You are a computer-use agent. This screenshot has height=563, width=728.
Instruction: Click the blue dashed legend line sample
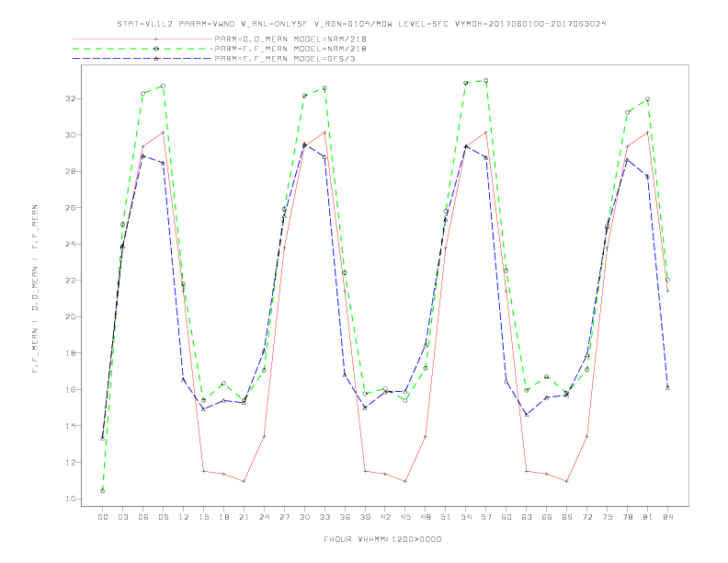point(142,59)
